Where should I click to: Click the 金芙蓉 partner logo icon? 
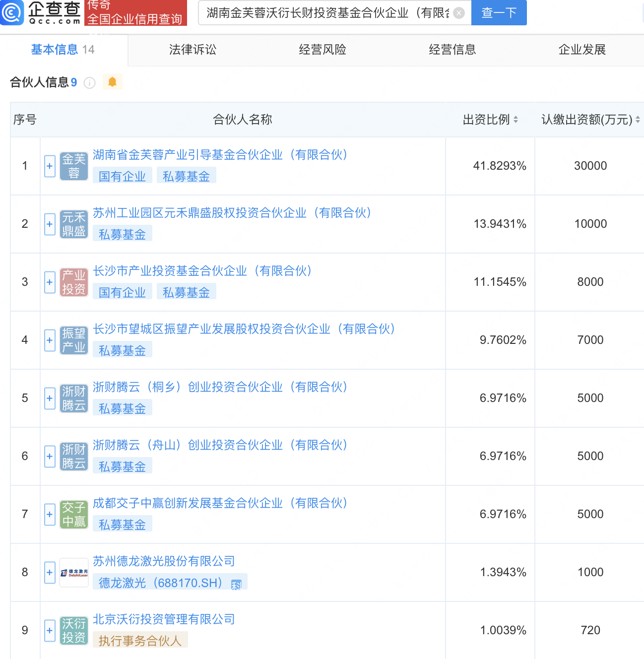74,166
